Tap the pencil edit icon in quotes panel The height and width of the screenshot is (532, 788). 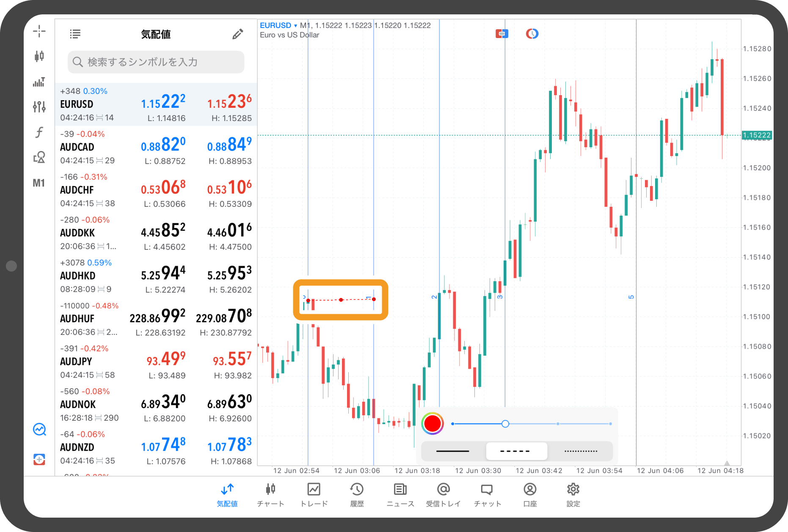237,34
